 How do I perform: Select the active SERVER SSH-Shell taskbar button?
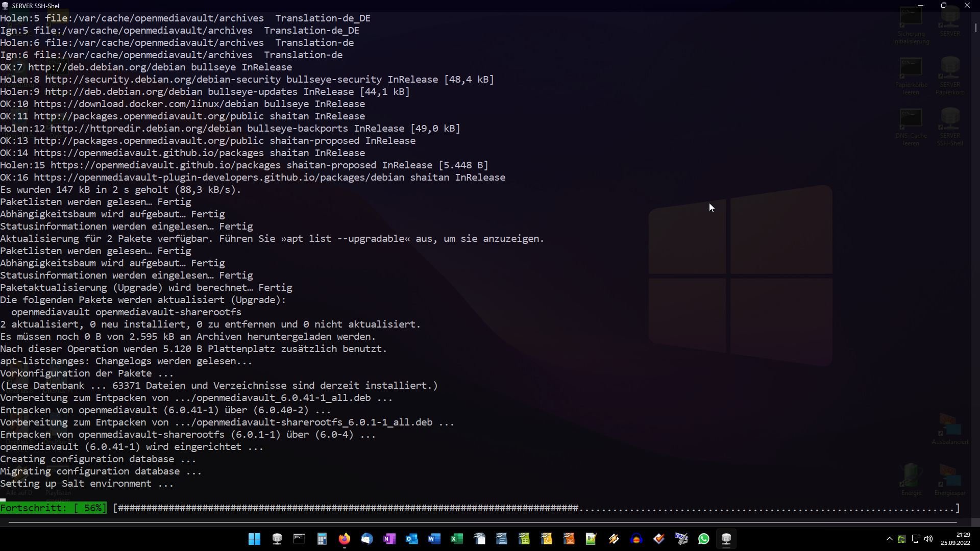[x=726, y=539]
